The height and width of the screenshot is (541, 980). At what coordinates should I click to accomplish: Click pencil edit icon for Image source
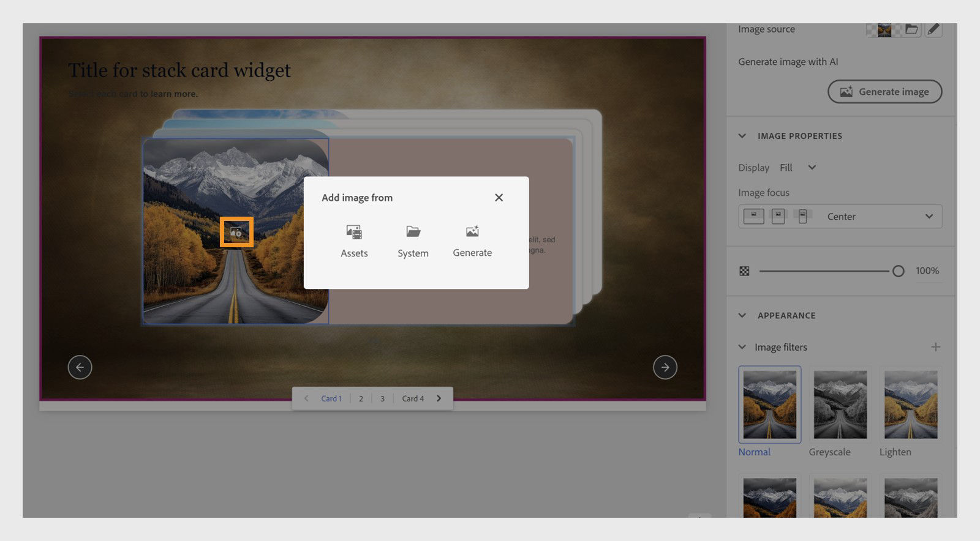[933, 29]
